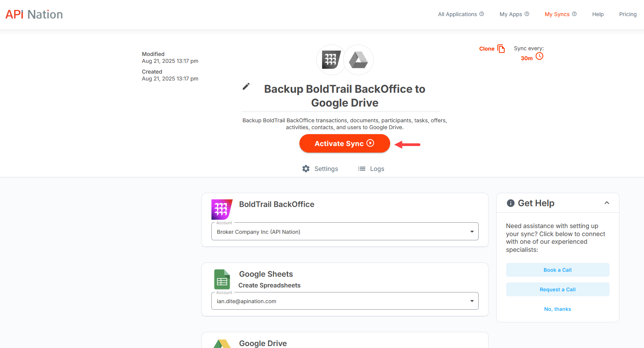Screen dimensions: 644x348
Task: Clone this sync using Clone label
Action: (487, 49)
